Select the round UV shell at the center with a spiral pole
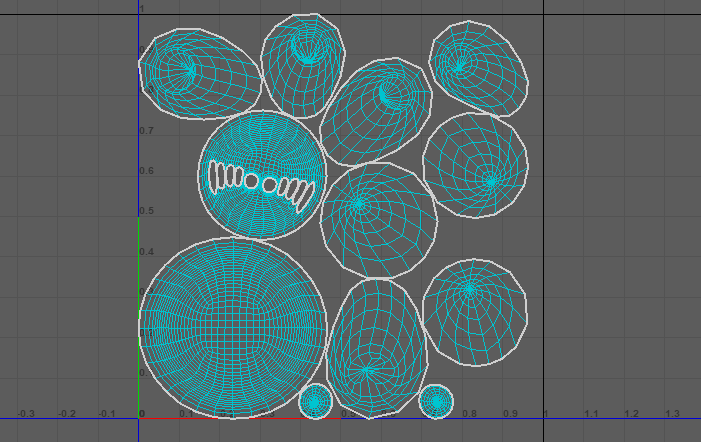Viewport: 701px width, 442px height. pyautogui.click(x=378, y=220)
